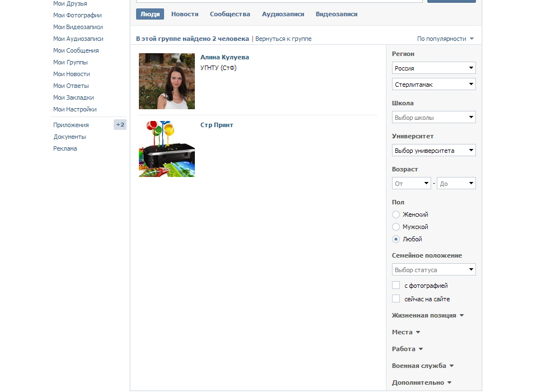Open the Россия country dropdown
Image resolution: width=560 pixels, height=392 pixels.
433,68
